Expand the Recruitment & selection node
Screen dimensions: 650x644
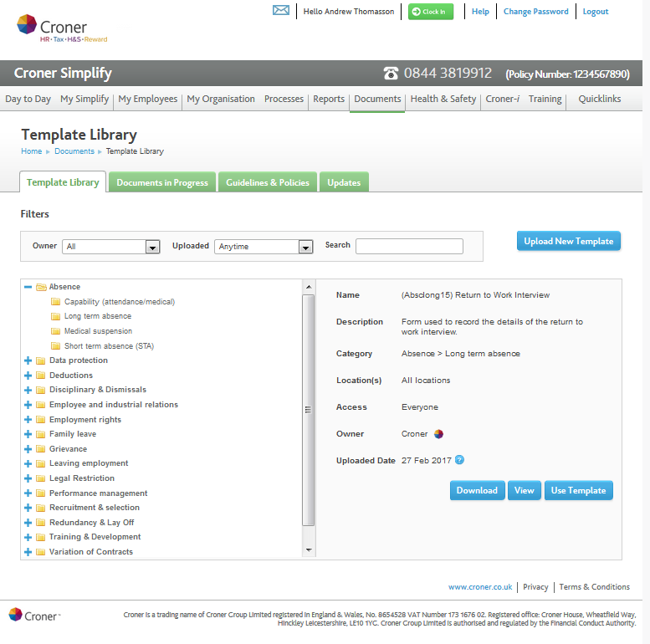click(28, 508)
